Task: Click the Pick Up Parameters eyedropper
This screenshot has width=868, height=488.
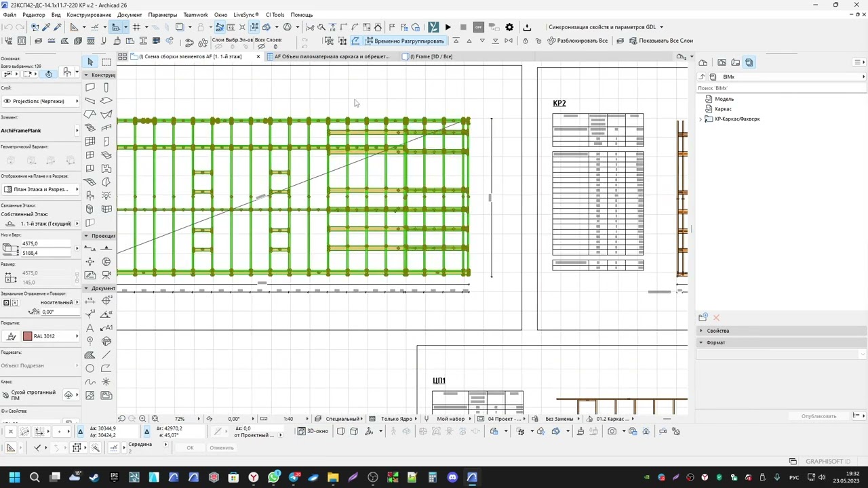Action: coord(45,27)
